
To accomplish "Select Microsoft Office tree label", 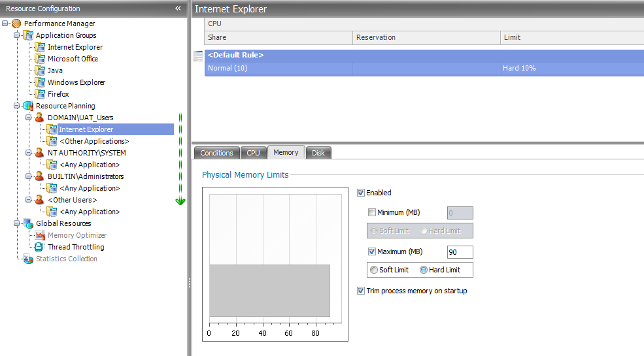I will click(x=73, y=59).
